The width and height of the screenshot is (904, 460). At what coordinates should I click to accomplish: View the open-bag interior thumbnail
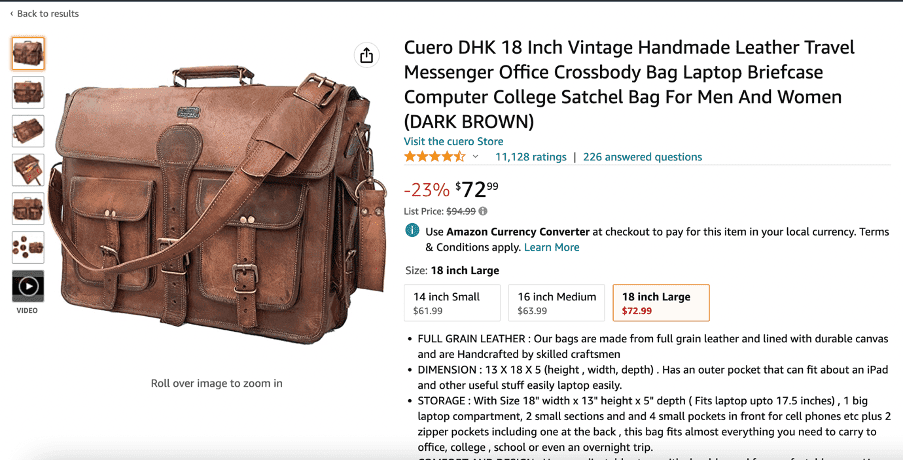28,170
